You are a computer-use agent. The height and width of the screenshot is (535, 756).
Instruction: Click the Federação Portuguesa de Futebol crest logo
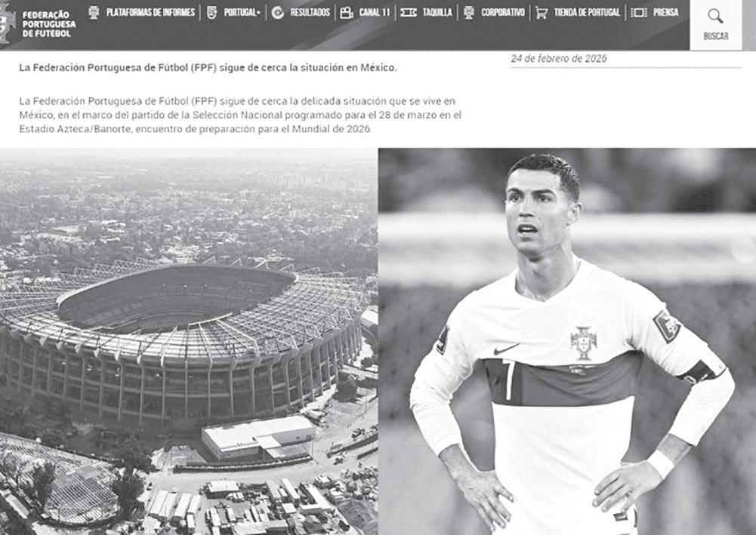(x=7, y=23)
